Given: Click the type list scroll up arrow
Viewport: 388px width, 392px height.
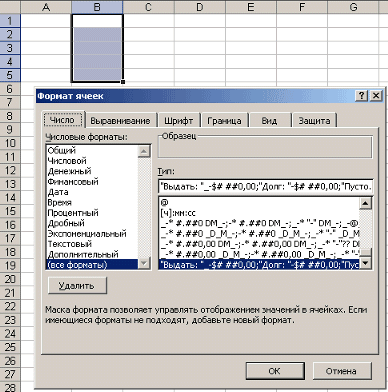Looking at the screenshot, I should [366, 203].
